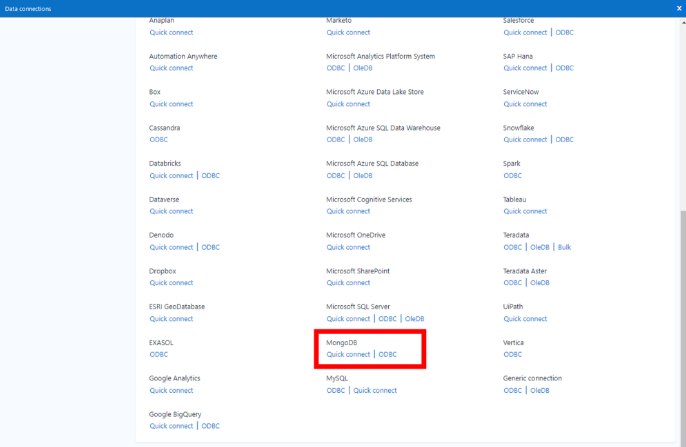This screenshot has width=686, height=447.
Task: Click Quick connect under Marketo
Action: (x=348, y=32)
